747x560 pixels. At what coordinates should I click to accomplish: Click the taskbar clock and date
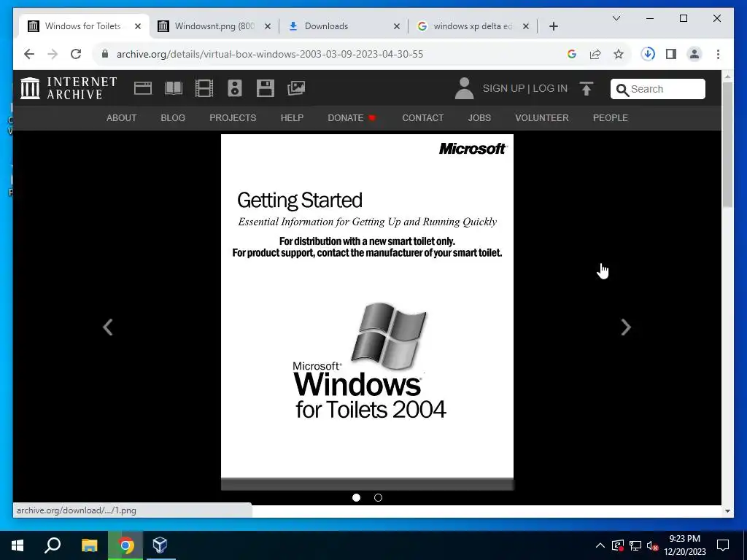684,545
